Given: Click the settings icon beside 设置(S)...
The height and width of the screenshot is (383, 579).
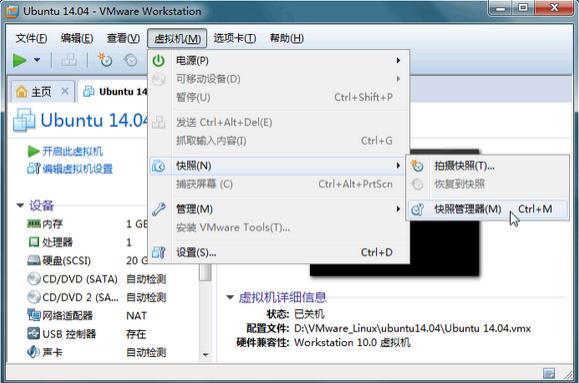Looking at the screenshot, I should (159, 252).
